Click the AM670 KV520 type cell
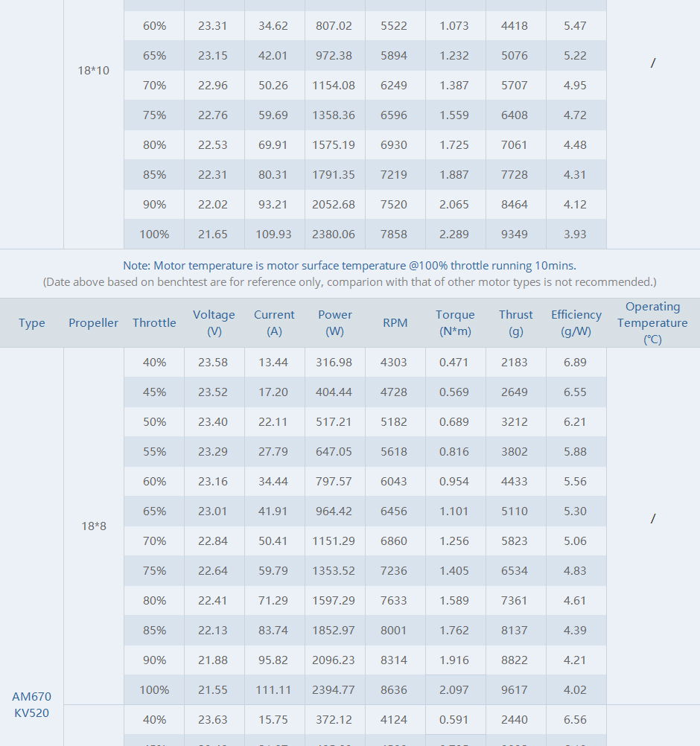 32,704
